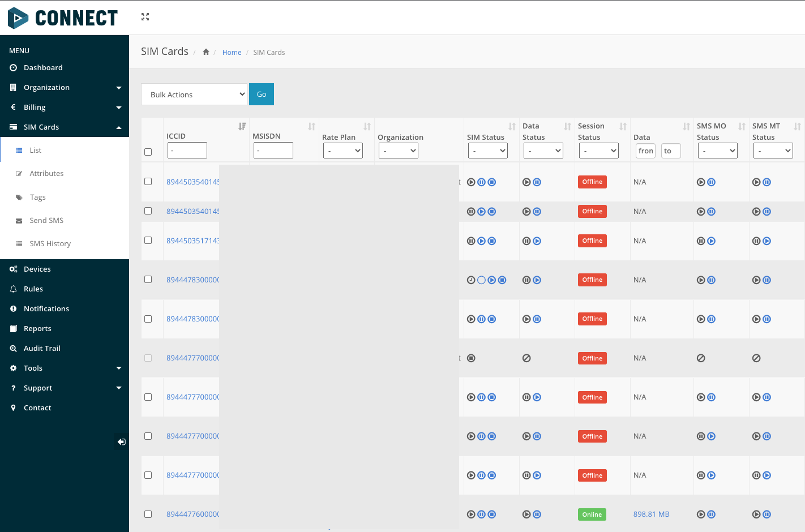805x532 pixels.
Task: Click Data Status play icon for 8944503517143
Action: (537, 241)
